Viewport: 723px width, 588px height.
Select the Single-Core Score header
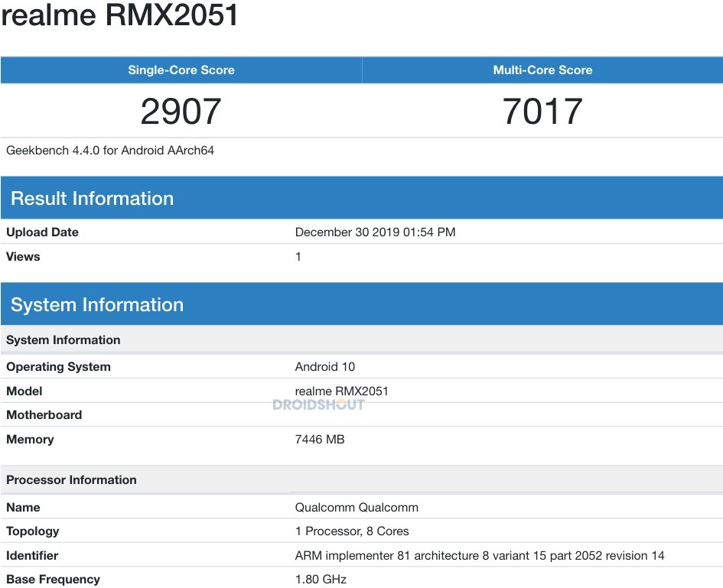coord(181,70)
